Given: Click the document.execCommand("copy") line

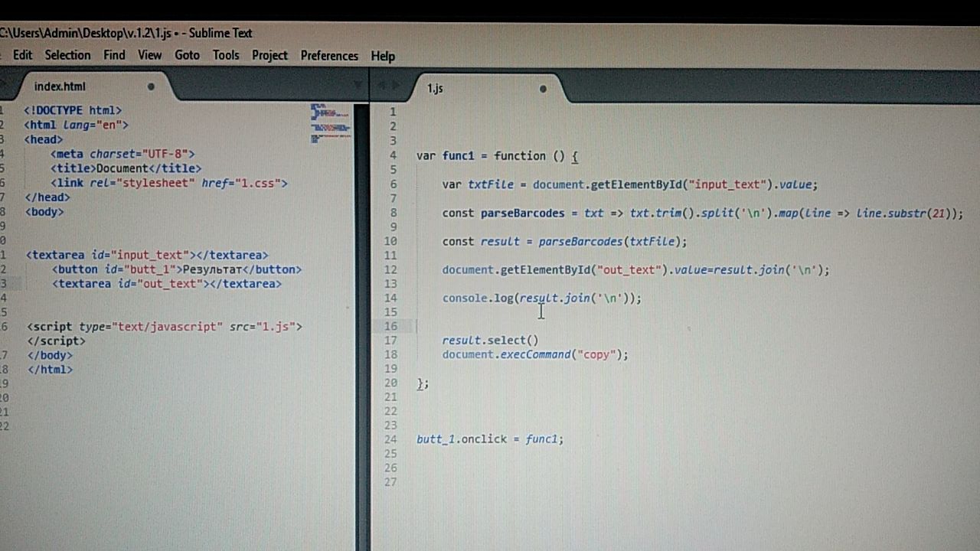Looking at the screenshot, I should coord(535,355).
